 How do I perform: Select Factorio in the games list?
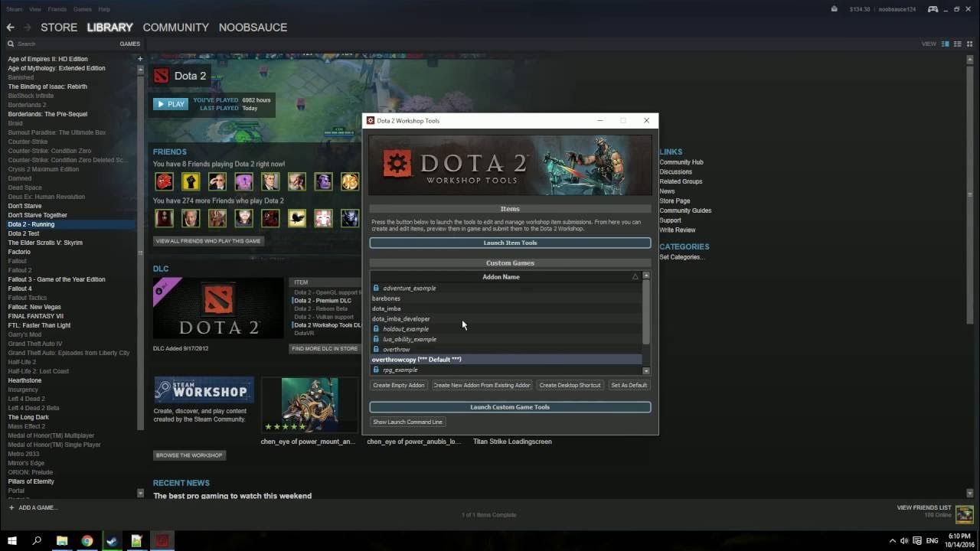coord(19,252)
